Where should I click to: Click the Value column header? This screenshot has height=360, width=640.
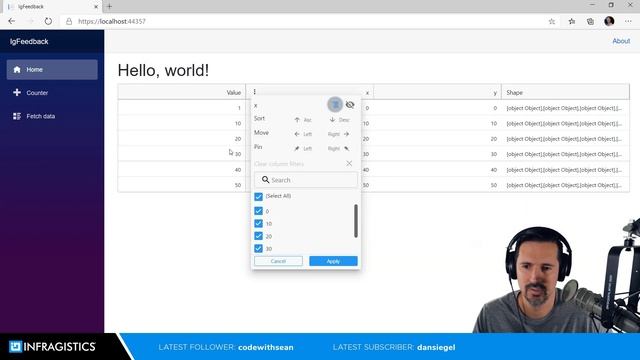click(x=182, y=92)
